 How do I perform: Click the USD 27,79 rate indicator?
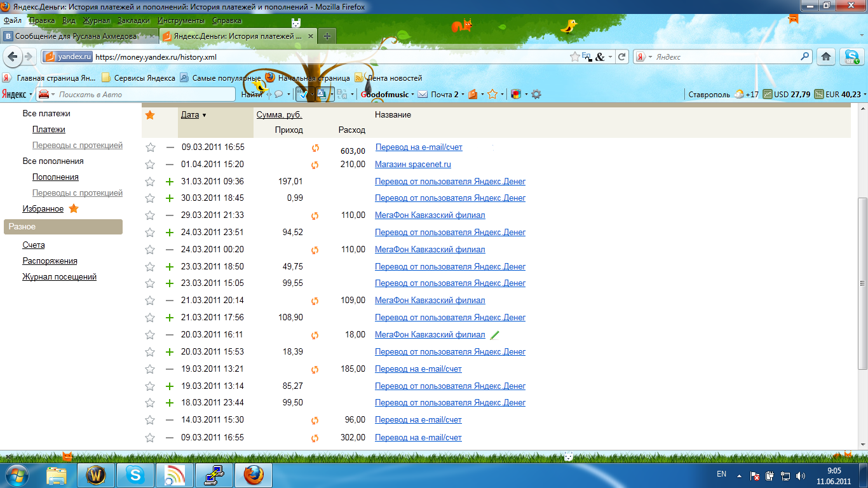[x=787, y=94]
